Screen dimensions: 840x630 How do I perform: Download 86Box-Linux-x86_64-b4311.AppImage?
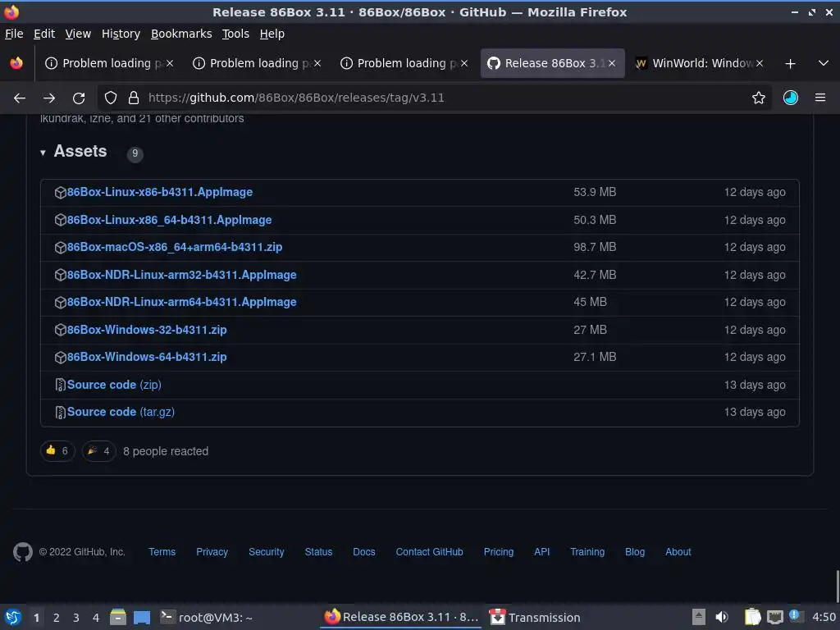(x=169, y=220)
